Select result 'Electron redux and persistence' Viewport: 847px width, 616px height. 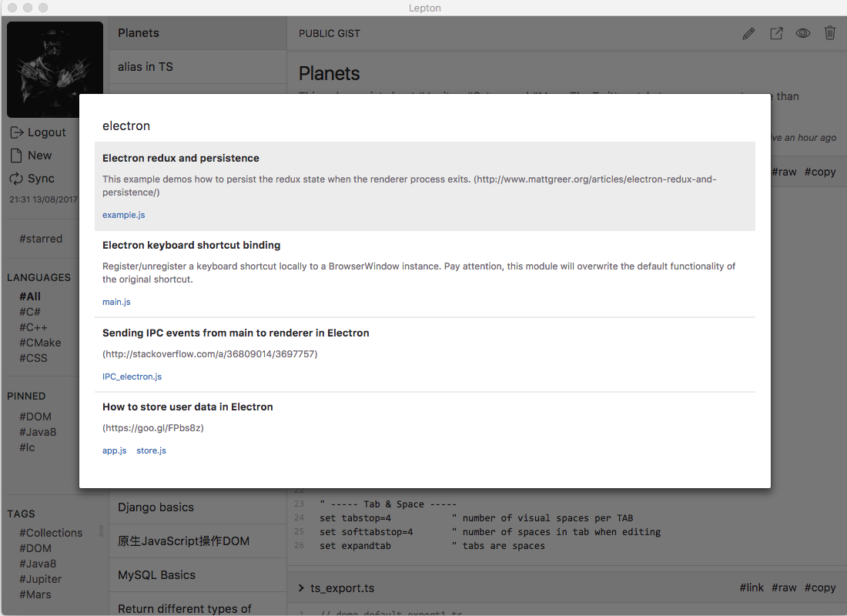tap(424, 186)
